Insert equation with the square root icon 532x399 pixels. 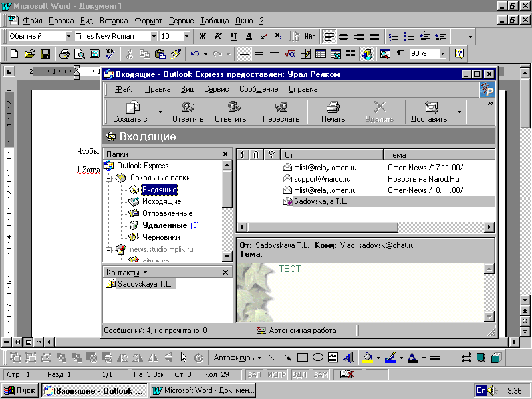click(290, 54)
